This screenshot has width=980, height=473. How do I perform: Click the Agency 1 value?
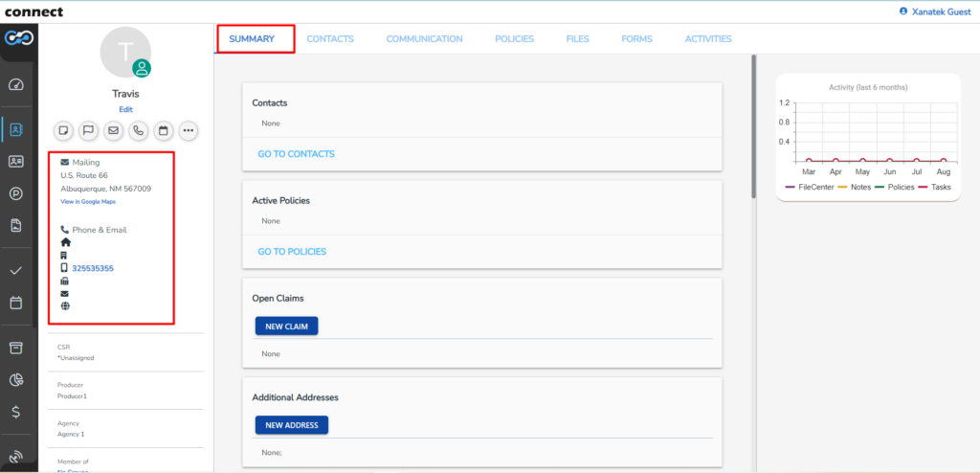[x=70, y=434]
